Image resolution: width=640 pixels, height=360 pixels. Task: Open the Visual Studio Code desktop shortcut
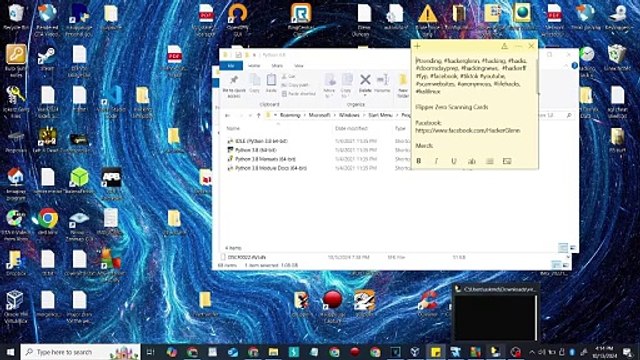pos(111,101)
